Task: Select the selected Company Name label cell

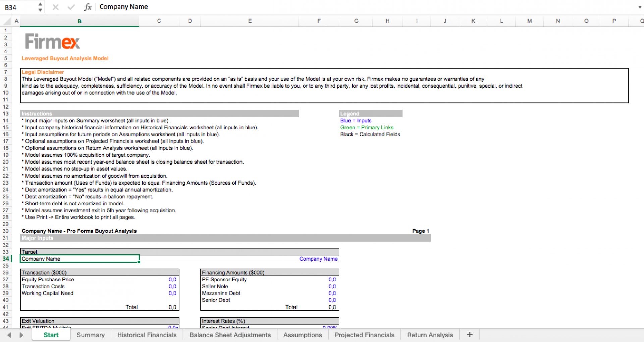Action: click(x=79, y=259)
